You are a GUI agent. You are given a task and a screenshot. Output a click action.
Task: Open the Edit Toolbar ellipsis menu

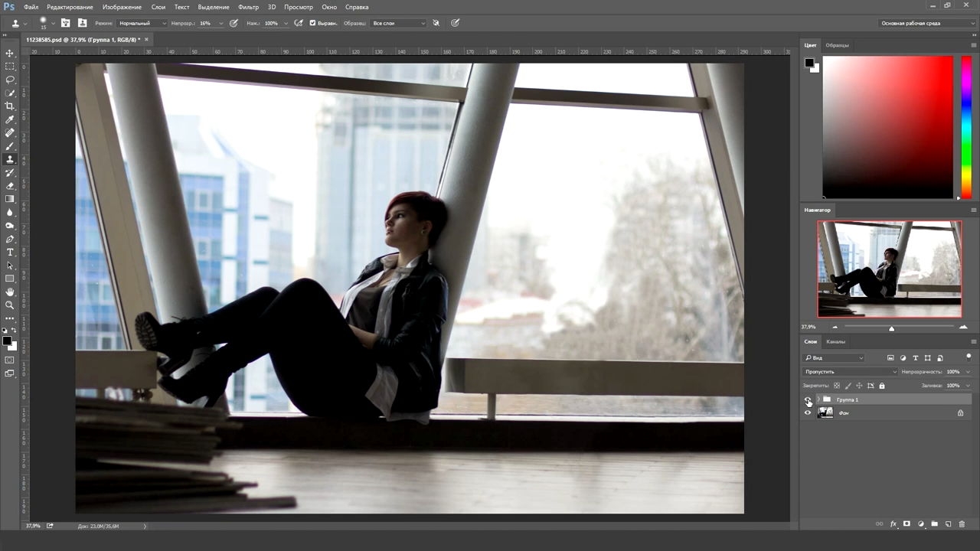coord(10,318)
